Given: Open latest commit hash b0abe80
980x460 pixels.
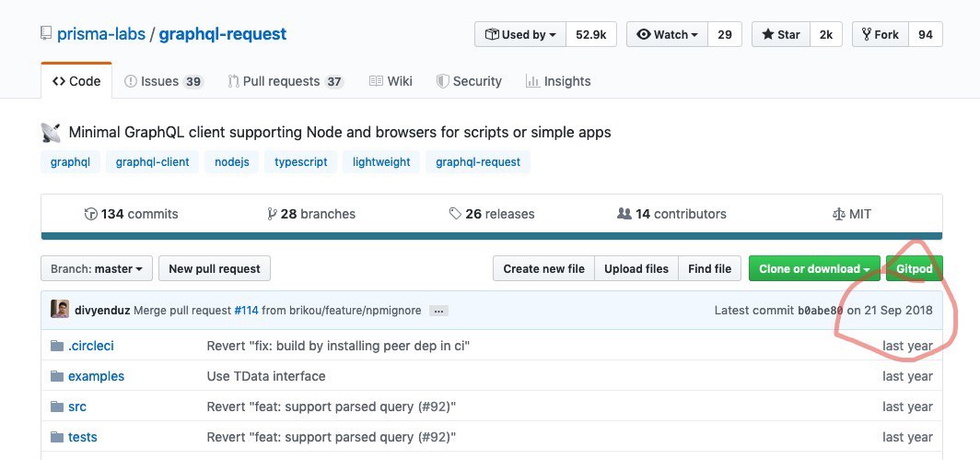Looking at the screenshot, I should (x=821, y=311).
